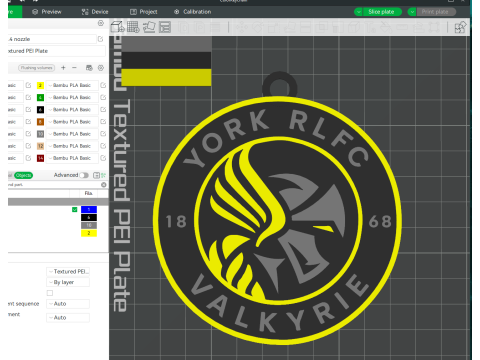The image size is (480, 360).
Task: Open filament 10 Bambu PLA Basic dropdown
Action: coord(72,134)
